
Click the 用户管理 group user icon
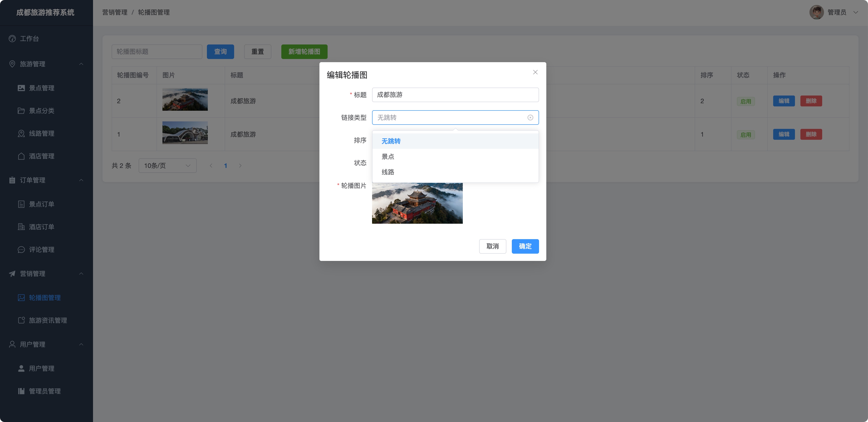12,344
